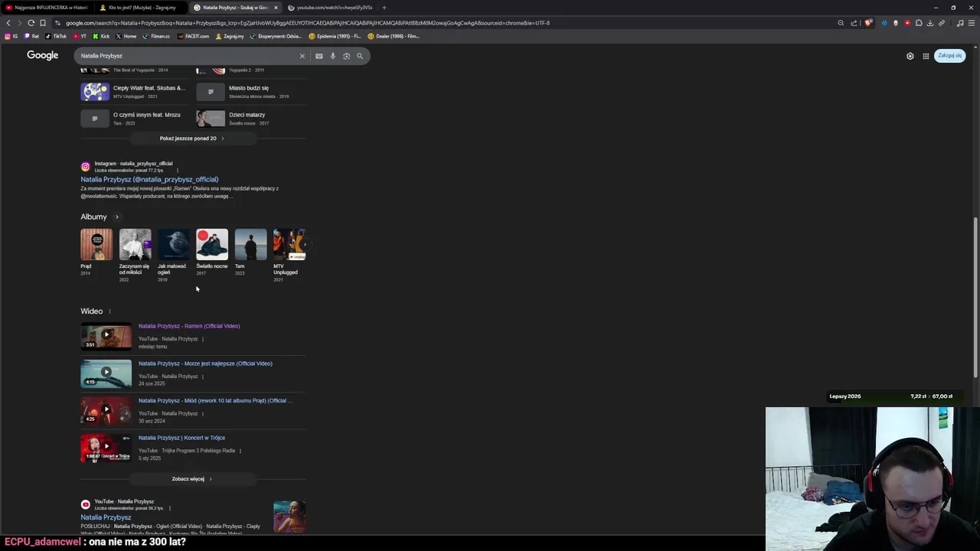Open the site settings icon left of the URL
Image resolution: width=980 pixels, height=551 pixels.
57,23
